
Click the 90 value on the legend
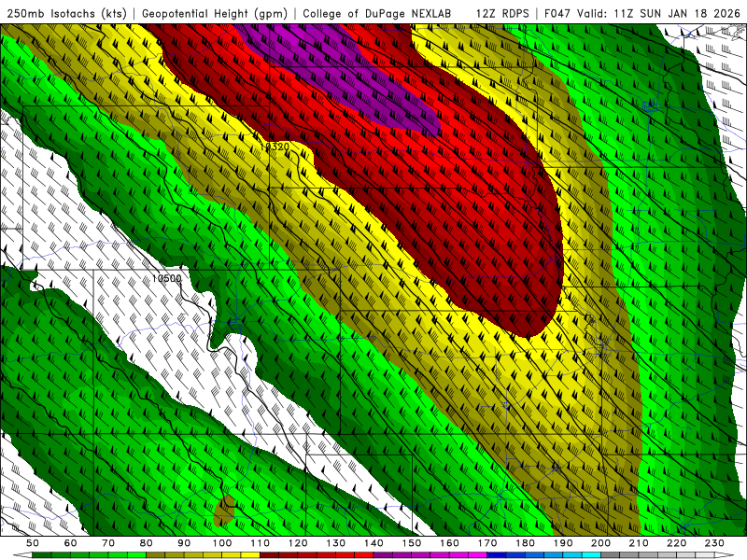pos(183,543)
